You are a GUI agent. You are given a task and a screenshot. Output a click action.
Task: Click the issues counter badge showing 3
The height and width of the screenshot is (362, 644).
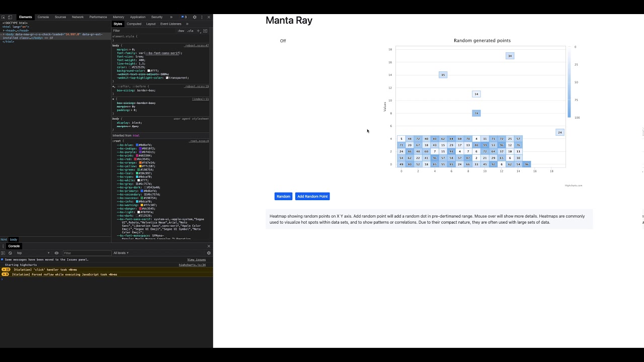coord(184,17)
